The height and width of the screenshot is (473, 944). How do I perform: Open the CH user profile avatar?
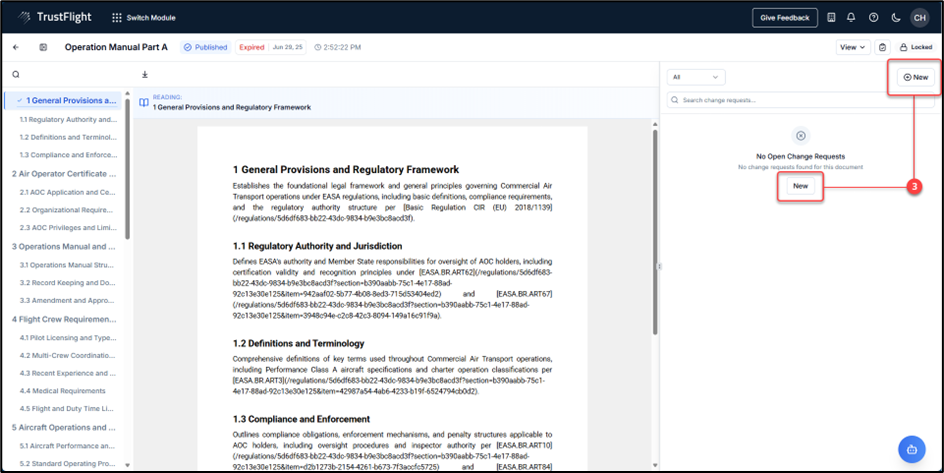point(919,17)
